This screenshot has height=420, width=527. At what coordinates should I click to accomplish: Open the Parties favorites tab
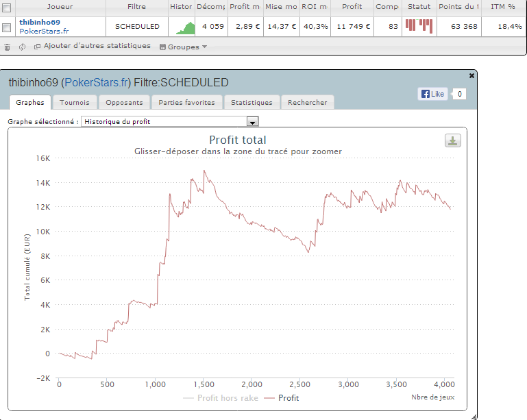[187, 103]
